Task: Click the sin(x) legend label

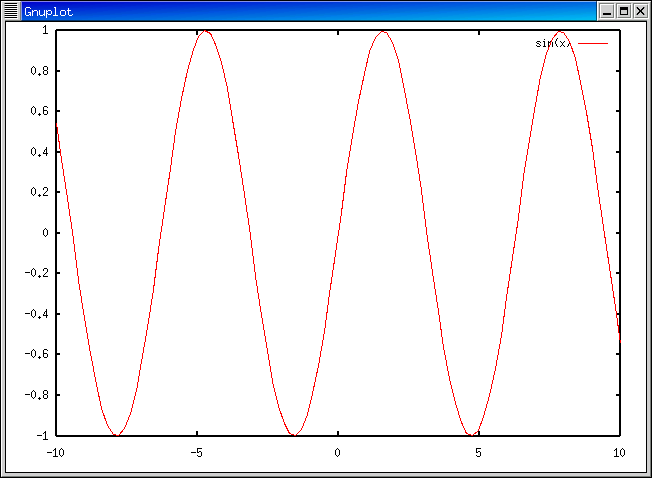Action: coord(553,43)
